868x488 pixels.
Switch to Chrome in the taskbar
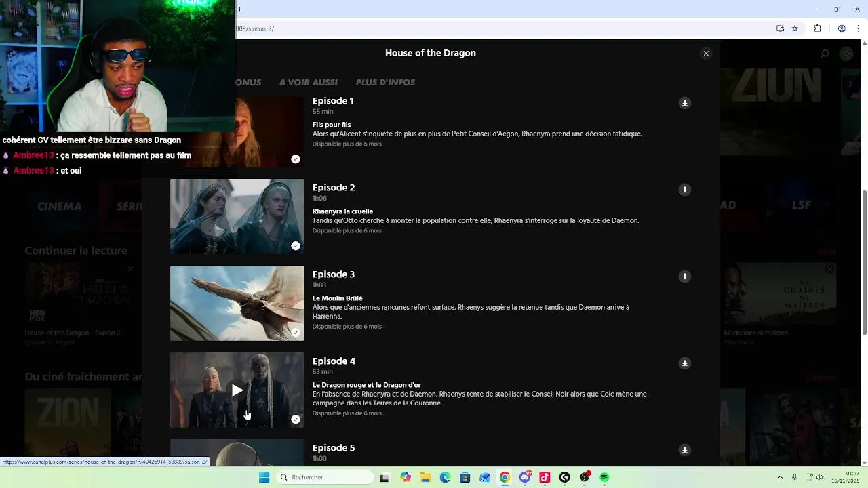[505, 477]
